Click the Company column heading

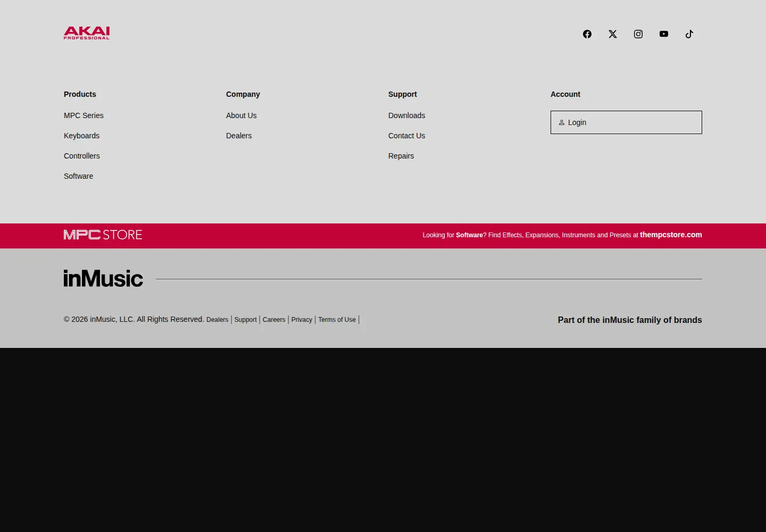coord(243,94)
